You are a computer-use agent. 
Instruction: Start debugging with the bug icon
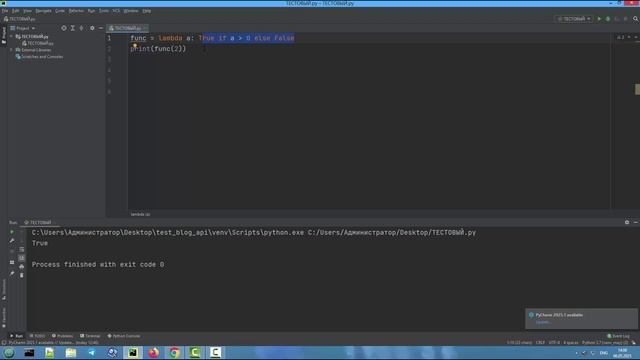608,19
